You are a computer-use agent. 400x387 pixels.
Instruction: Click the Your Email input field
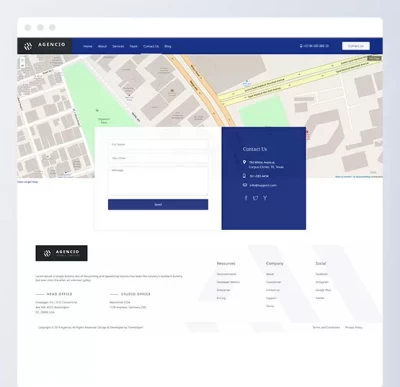point(158,158)
